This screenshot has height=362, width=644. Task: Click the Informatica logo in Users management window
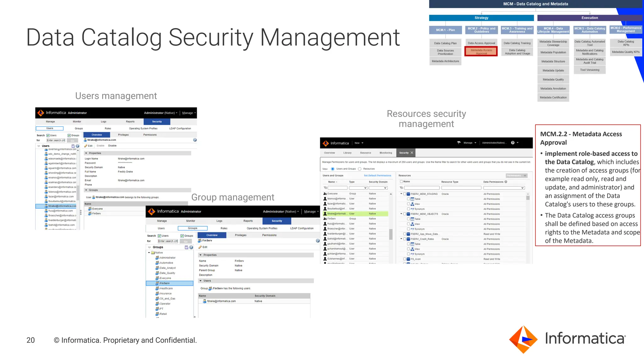[x=52, y=113]
